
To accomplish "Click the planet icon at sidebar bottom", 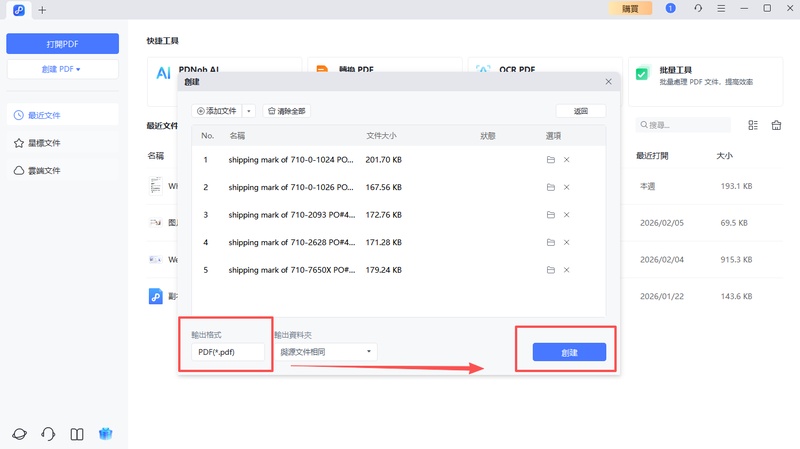I will point(19,434).
